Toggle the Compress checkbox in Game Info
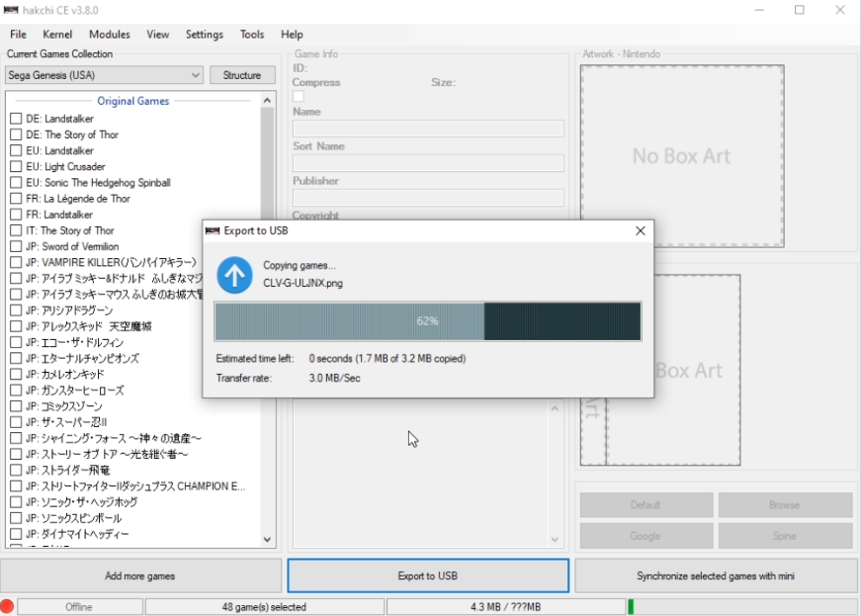The image size is (861, 616). click(299, 96)
